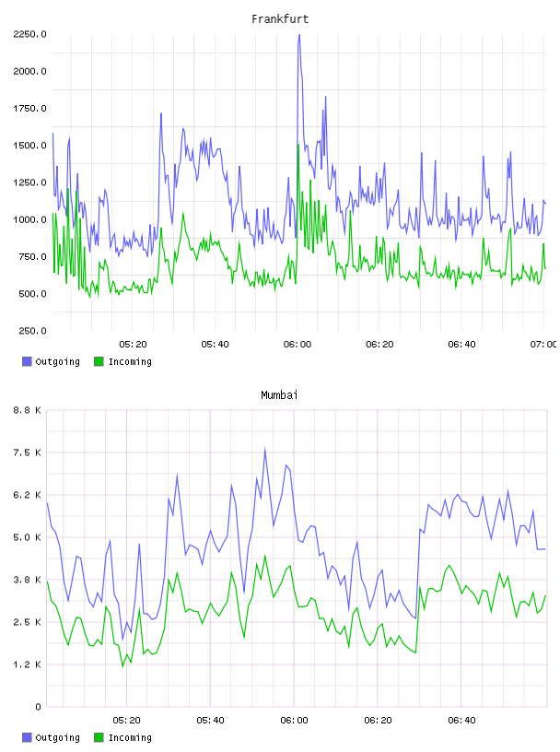
Task: Click the 05:20 time label in Mumbai chart
Action: [126, 721]
